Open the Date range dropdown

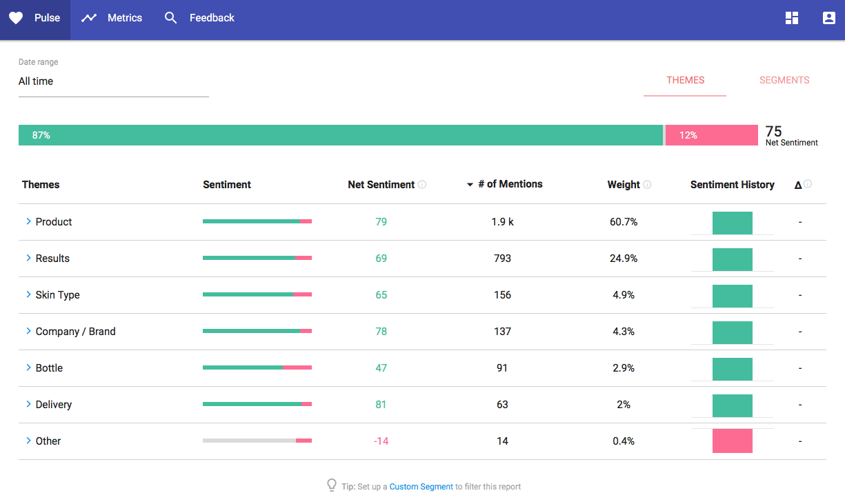pos(113,81)
